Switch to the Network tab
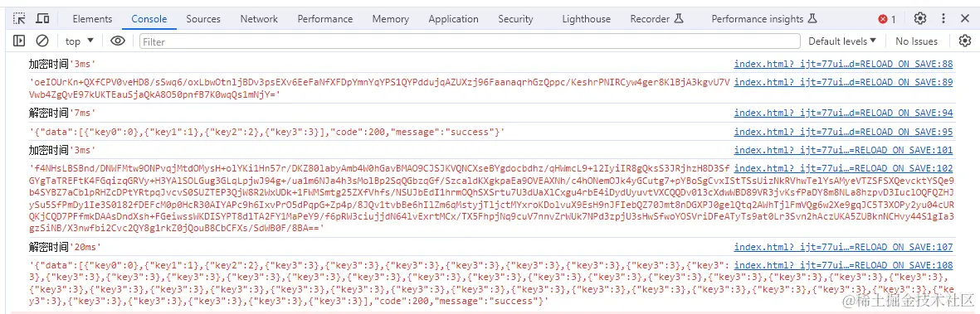 pos(259,19)
